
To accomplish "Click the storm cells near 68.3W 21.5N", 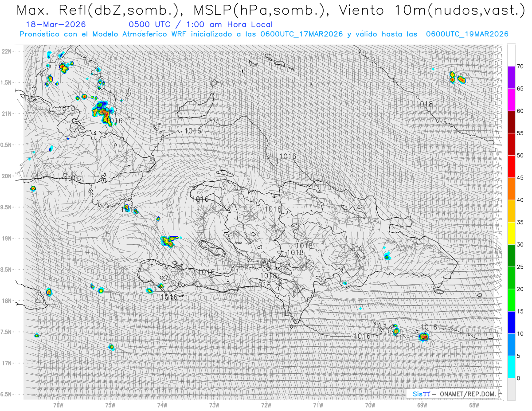I will (457, 78).
